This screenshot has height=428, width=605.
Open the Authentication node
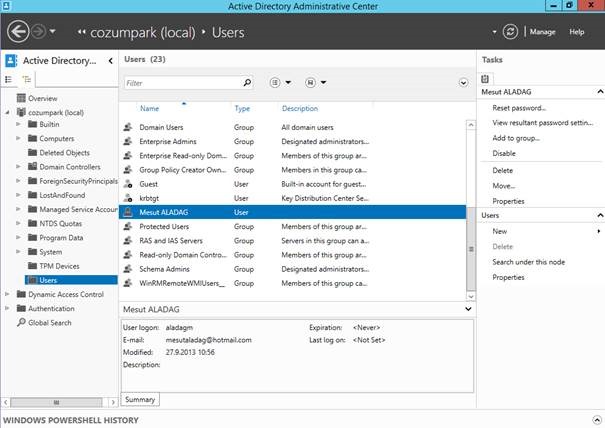click(x=51, y=309)
